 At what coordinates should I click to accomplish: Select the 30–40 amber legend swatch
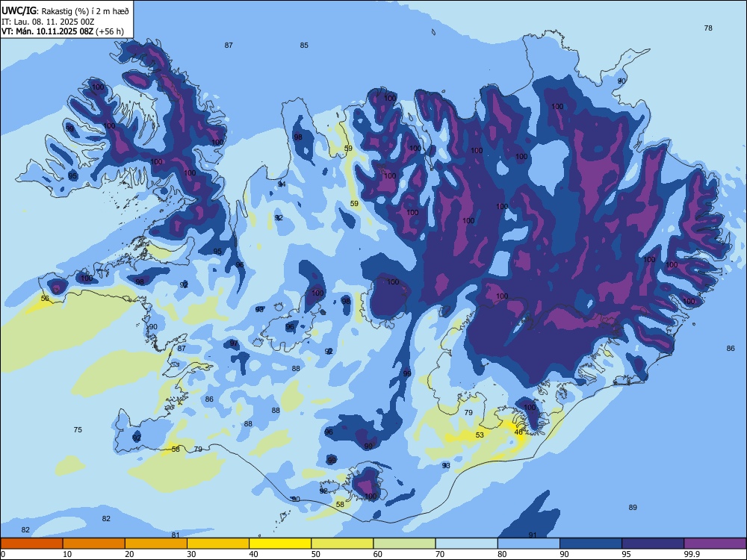218,544
